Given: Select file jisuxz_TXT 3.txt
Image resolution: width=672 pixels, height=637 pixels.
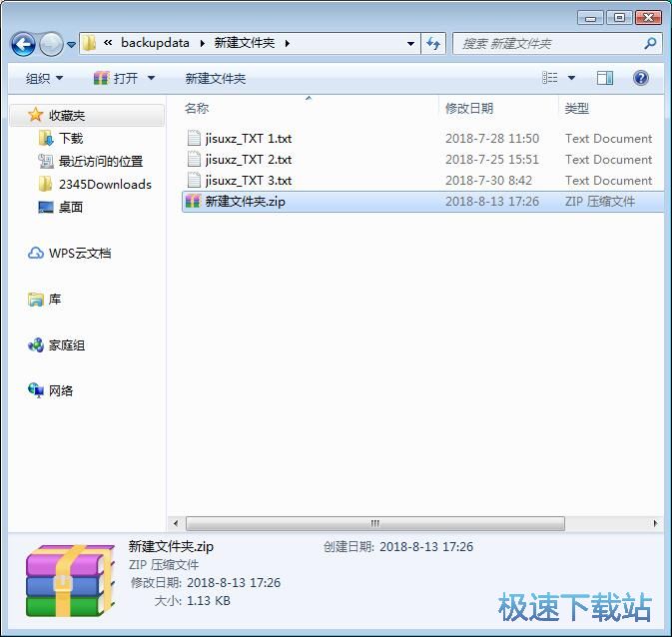Looking at the screenshot, I should point(249,181).
